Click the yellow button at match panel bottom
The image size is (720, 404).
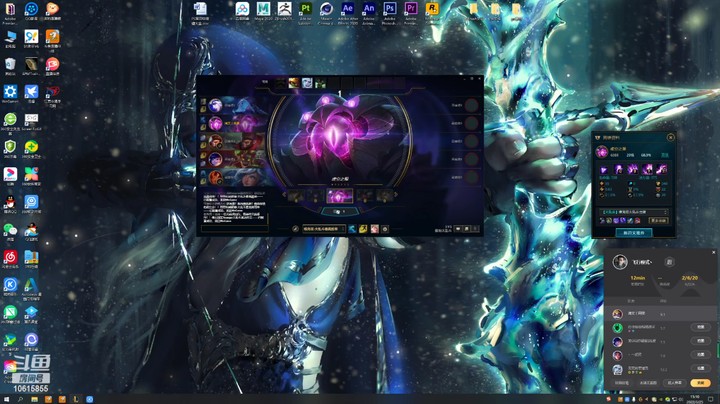click(x=700, y=382)
